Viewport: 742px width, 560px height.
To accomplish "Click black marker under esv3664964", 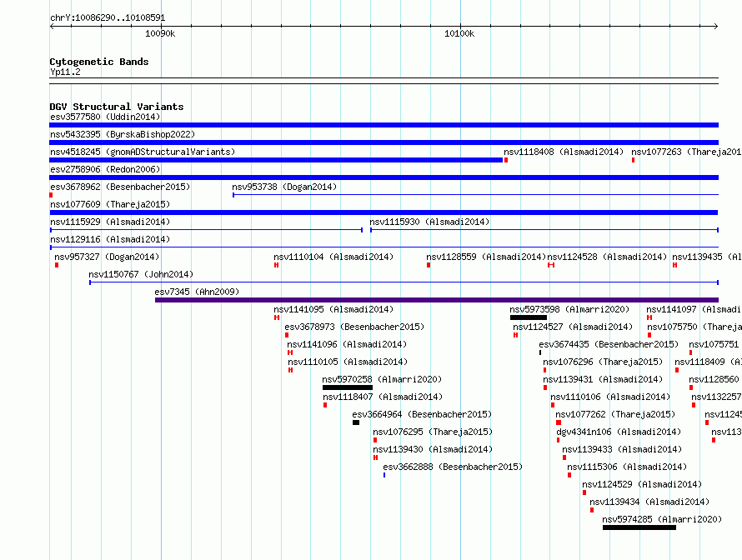I will coord(356,422).
